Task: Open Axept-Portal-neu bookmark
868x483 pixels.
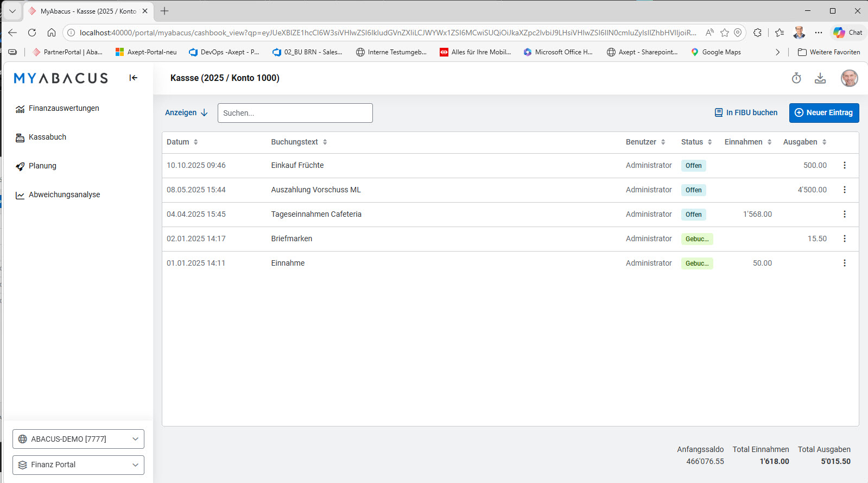Action: pos(146,52)
